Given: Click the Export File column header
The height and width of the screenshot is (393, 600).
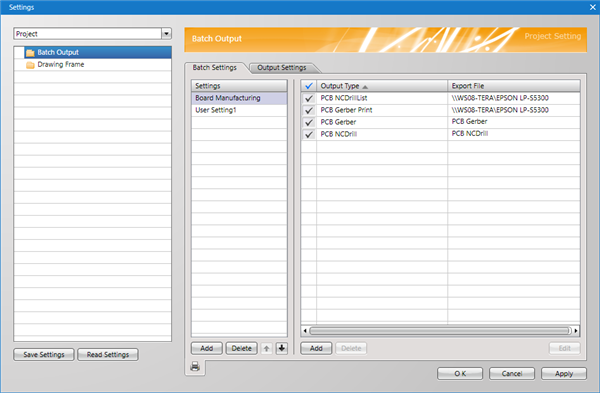Looking at the screenshot, I should pyautogui.click(x=514, y=86).
